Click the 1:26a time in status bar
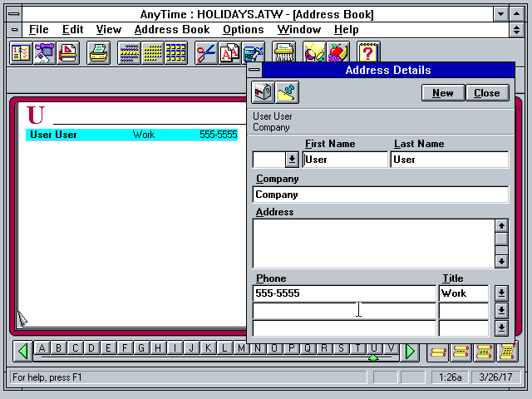Image resolution: width=532 pixels, height=399 pixels. tap(450, 377)
